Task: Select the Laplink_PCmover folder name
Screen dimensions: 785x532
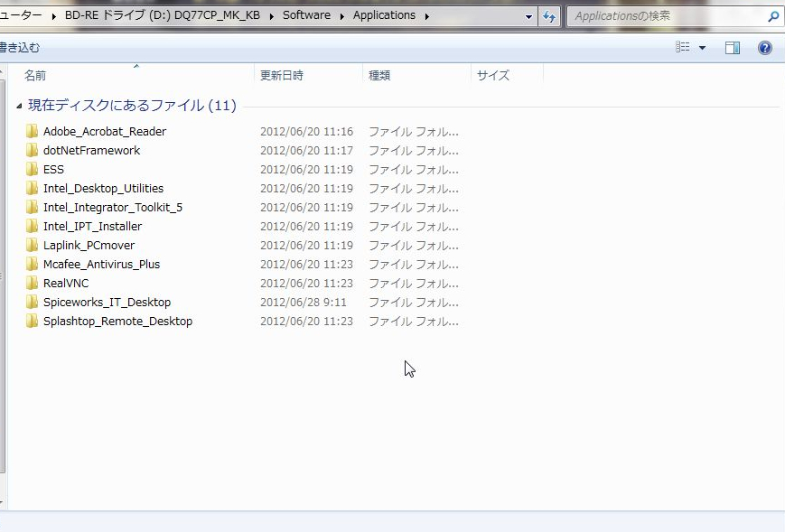Action: 89,246
